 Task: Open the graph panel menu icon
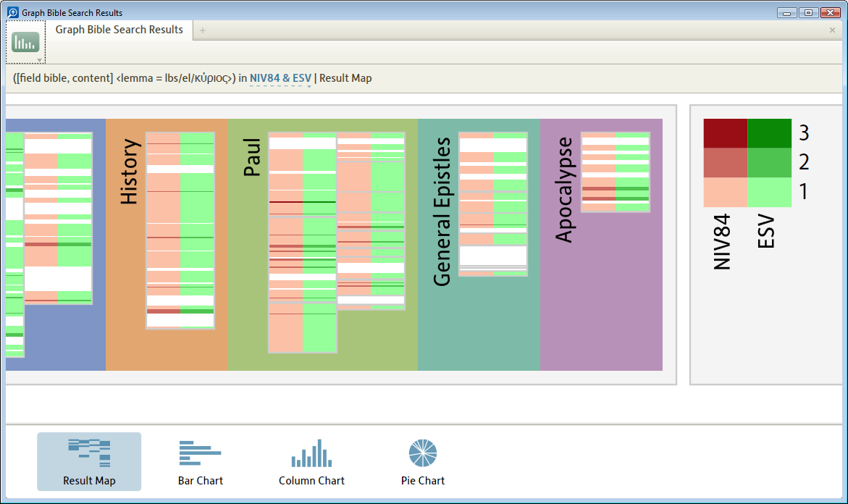(x=25, y=43)
